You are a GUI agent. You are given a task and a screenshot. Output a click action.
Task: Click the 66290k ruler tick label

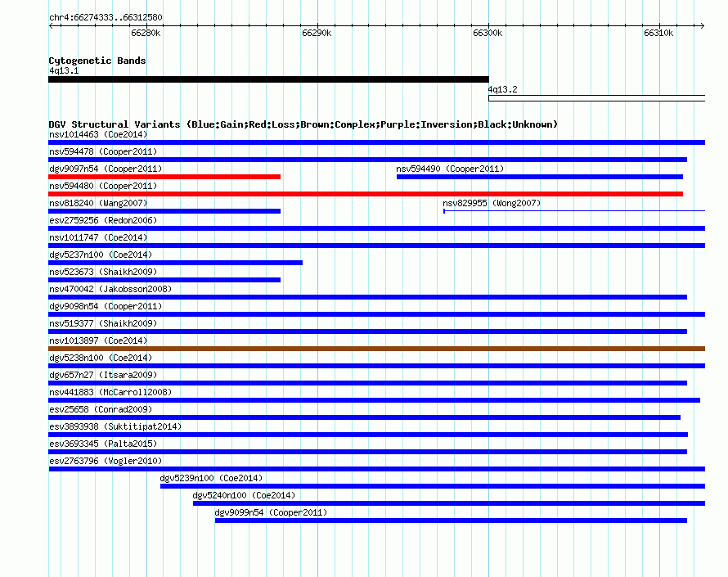click(317, 33)
